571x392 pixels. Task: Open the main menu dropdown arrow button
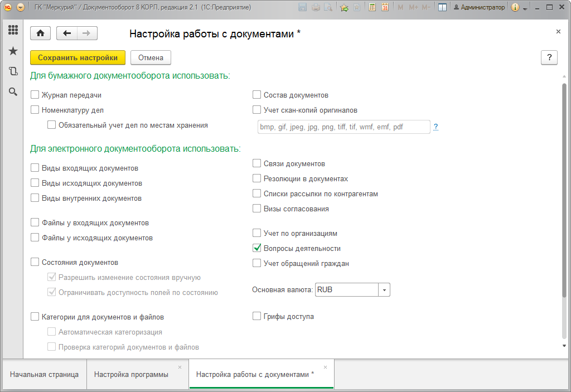(21, 7)
